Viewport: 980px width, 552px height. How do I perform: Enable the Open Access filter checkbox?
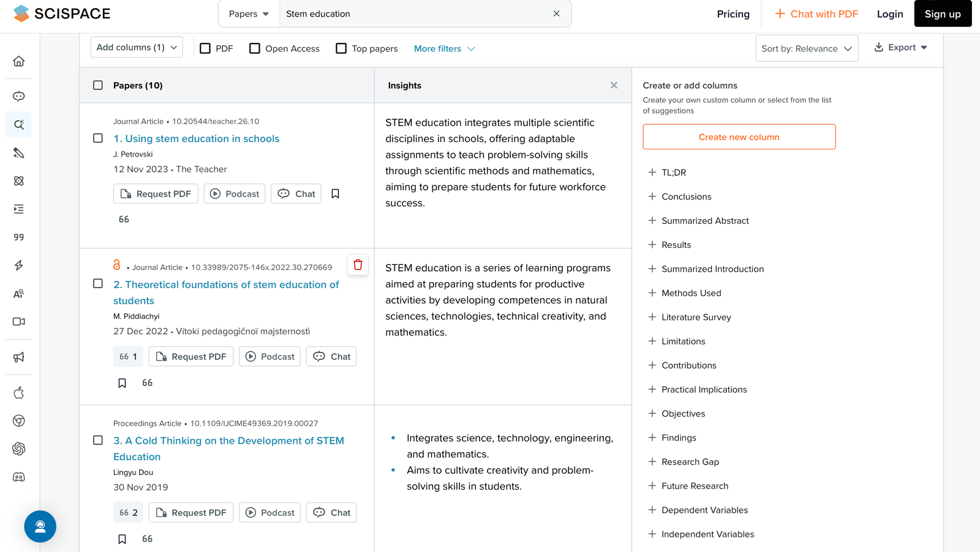255,48
